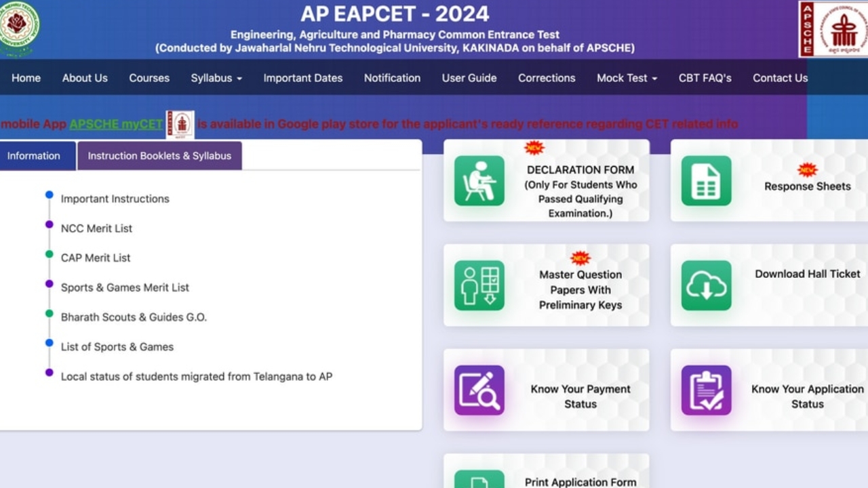Expand the Syllabus dropdown menu
Screen dimensions: 868x488
coord(216,78)
